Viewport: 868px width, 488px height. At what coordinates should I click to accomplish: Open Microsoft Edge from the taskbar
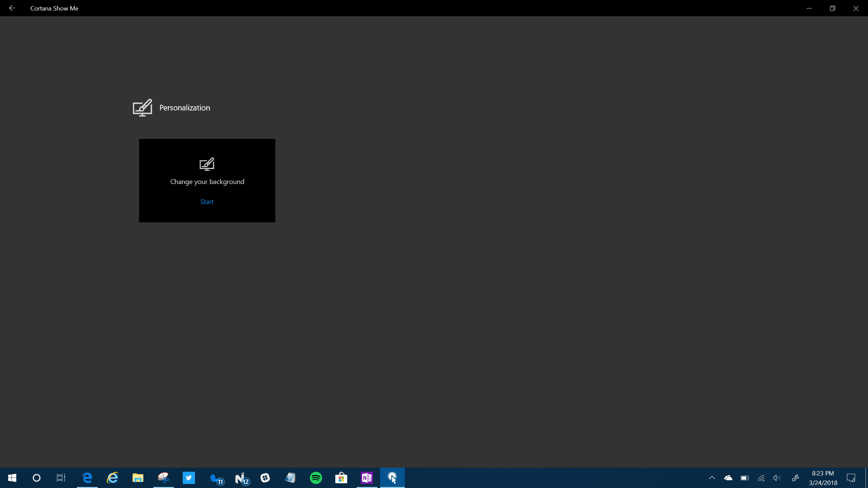[87, 478]
